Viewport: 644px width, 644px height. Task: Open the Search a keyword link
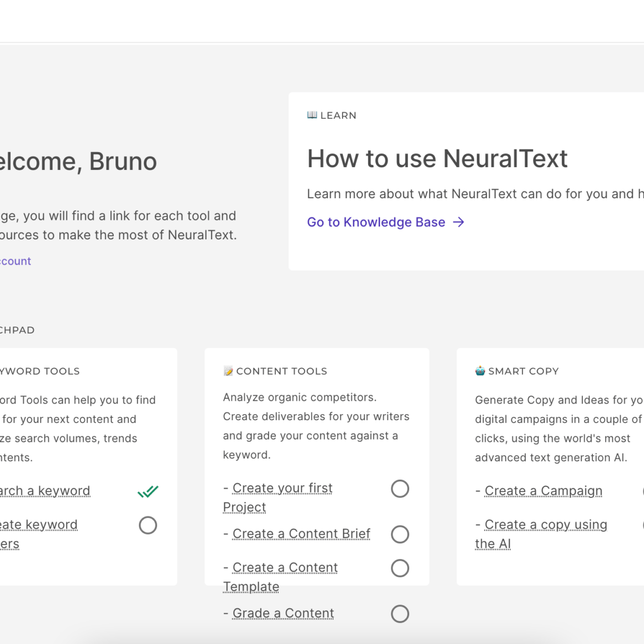coord(44,491)
